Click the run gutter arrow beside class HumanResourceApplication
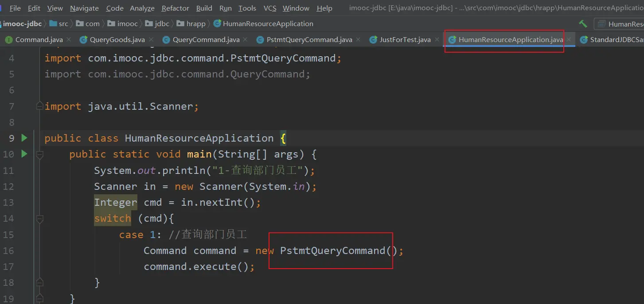The image size is (644, 304). 24,138
